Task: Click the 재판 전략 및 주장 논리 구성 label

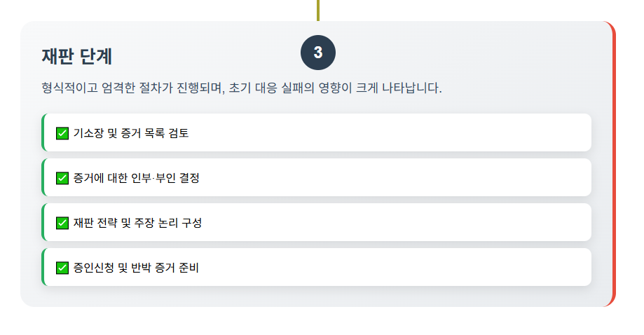Action: point(137,223)
